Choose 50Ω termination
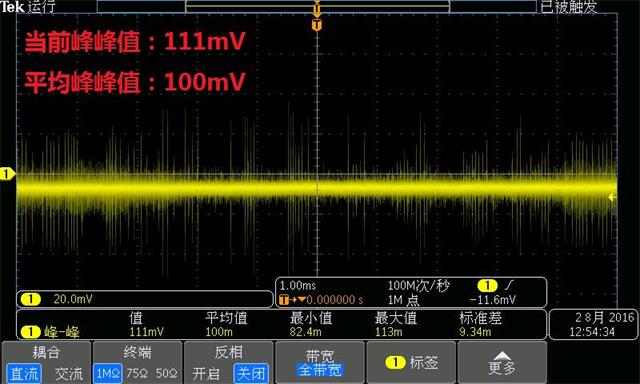This screenshot has width=640, height=384. tap(167, 373)
